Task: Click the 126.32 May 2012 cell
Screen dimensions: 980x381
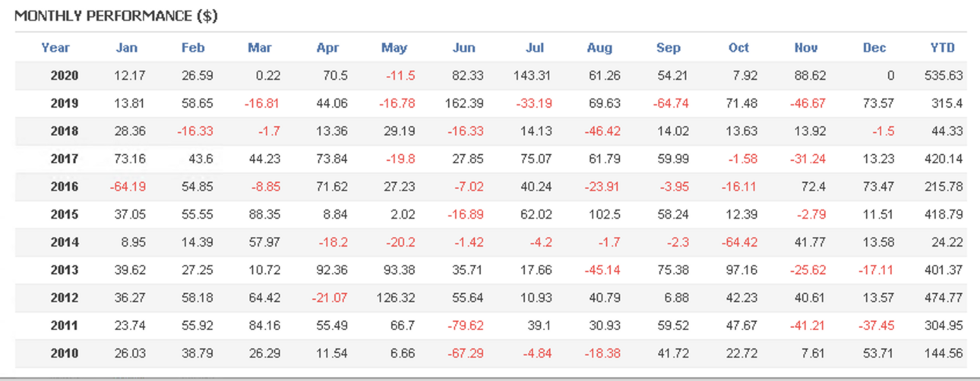Action: click(397, 298)
